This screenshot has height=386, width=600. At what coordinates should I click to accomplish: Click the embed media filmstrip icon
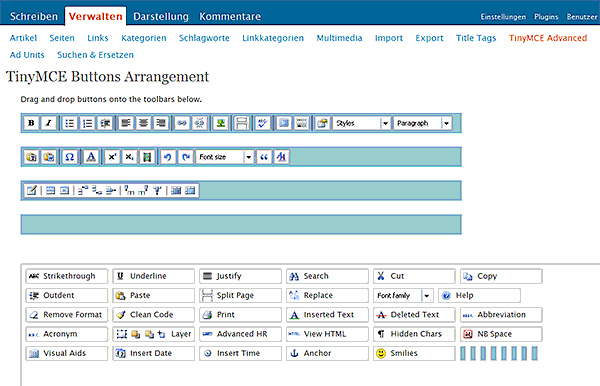(147, 157)
